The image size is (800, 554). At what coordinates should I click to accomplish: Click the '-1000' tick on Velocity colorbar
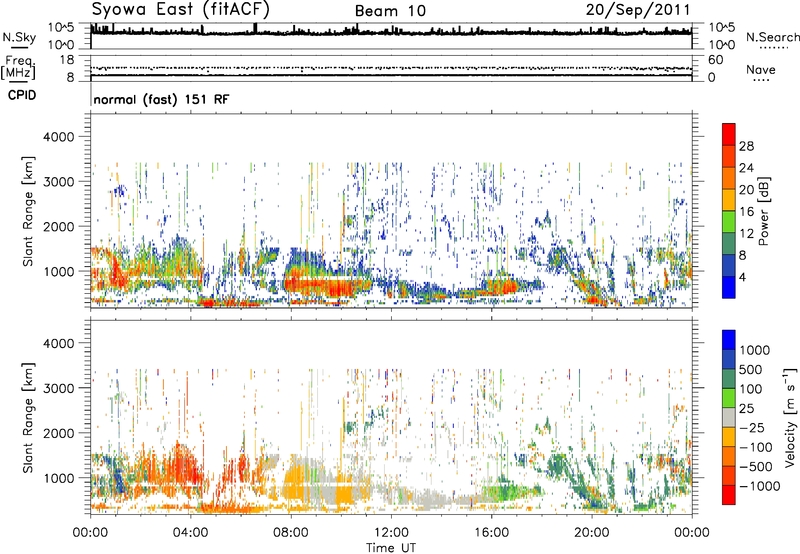tap(760, 486)
